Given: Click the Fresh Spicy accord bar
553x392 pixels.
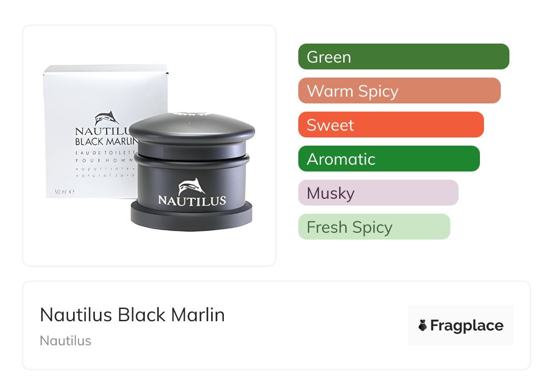Looking at the screenshot, I should [x=374, y=227].
